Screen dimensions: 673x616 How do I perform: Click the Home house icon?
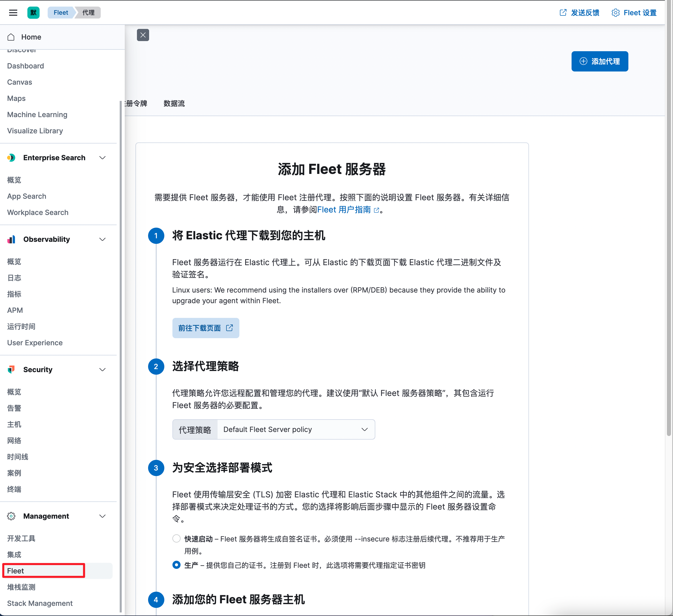pos(11,37)
